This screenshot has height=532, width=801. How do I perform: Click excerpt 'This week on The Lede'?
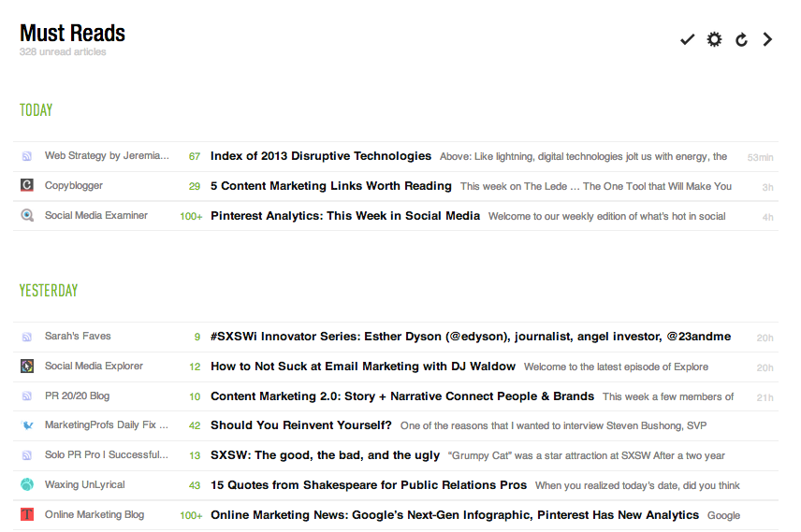[x=596, y=186]
